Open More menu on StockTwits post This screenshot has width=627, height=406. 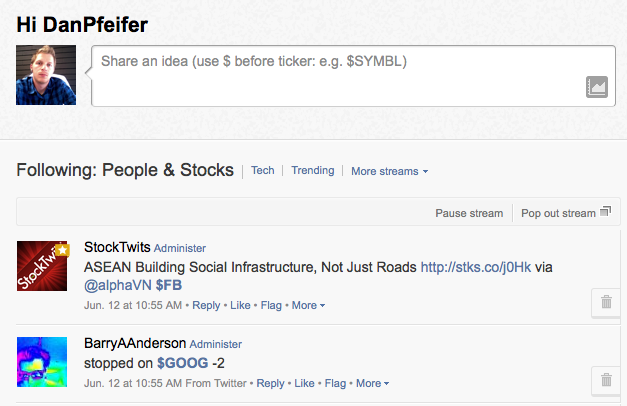tap(308, 305)
